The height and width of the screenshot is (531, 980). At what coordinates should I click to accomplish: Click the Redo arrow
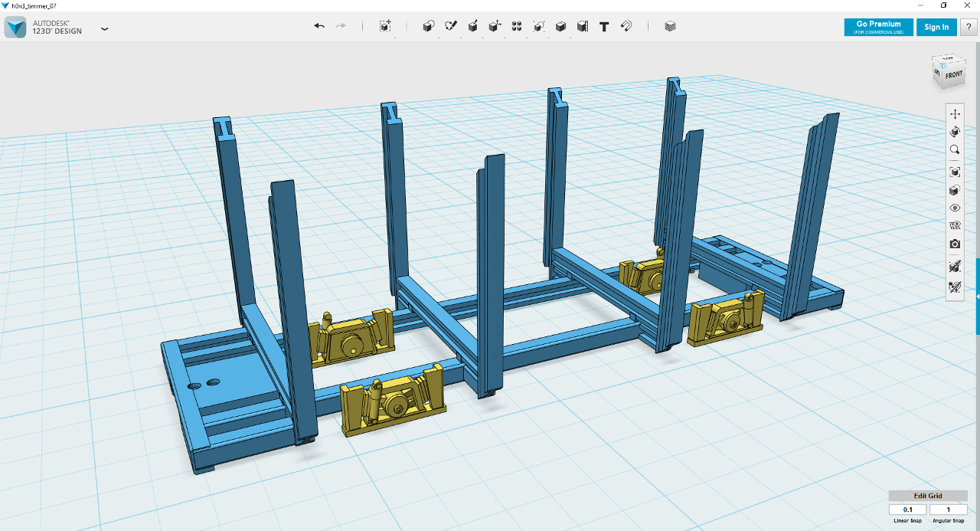tap(341, 26)
